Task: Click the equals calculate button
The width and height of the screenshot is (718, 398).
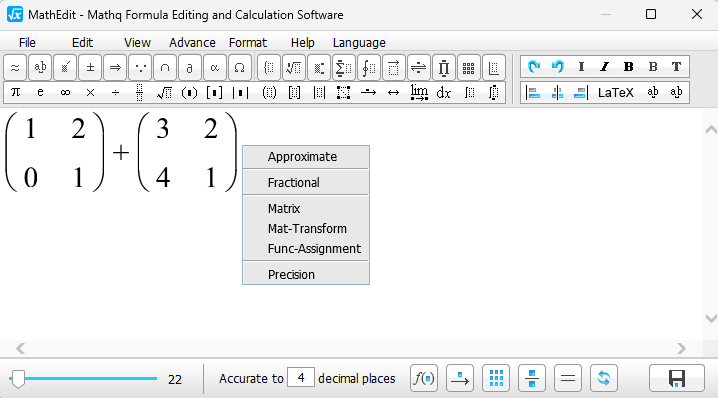Action: [568, 378]
